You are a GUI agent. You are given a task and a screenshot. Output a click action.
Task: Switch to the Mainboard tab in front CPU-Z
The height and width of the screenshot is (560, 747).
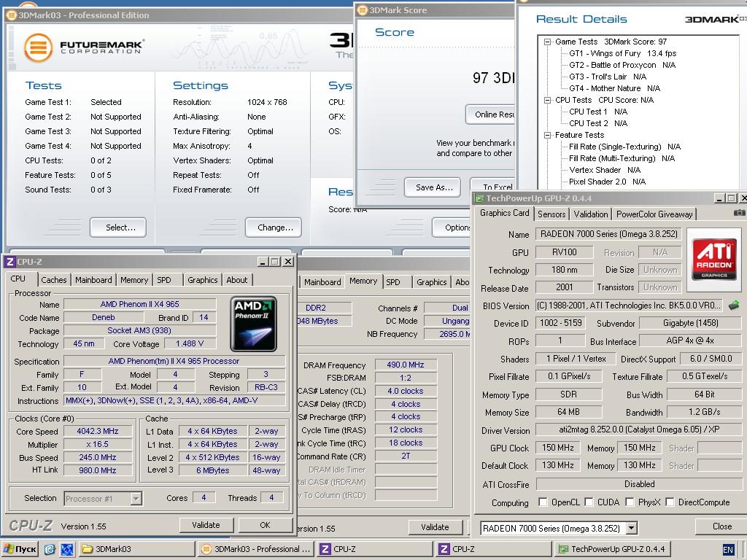(93, 280)
